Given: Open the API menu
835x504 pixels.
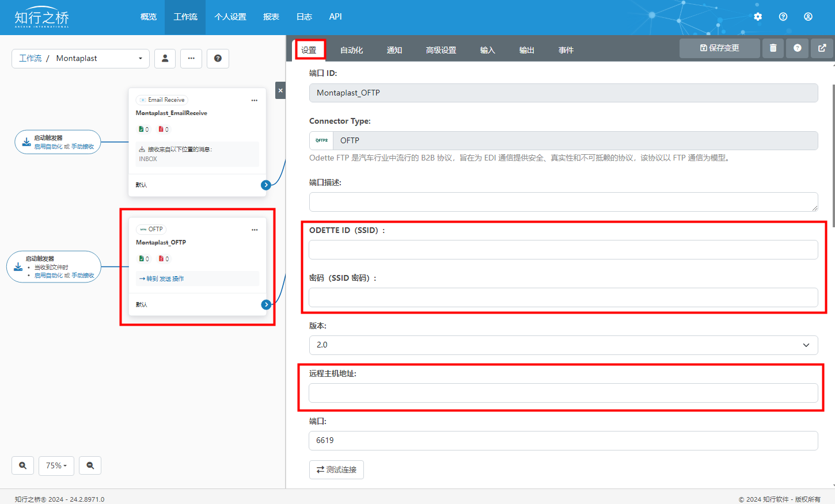Looking at the screenshot, I should 336,17.
